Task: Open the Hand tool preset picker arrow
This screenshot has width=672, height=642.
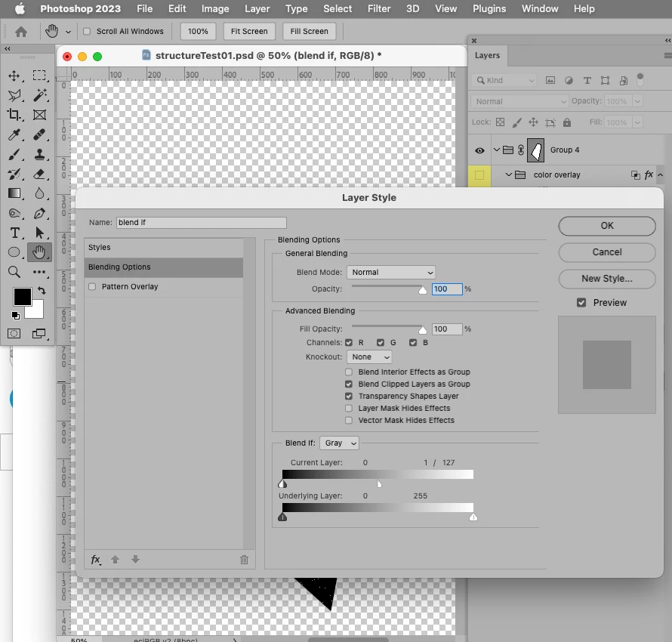Action: click(68, 32)
